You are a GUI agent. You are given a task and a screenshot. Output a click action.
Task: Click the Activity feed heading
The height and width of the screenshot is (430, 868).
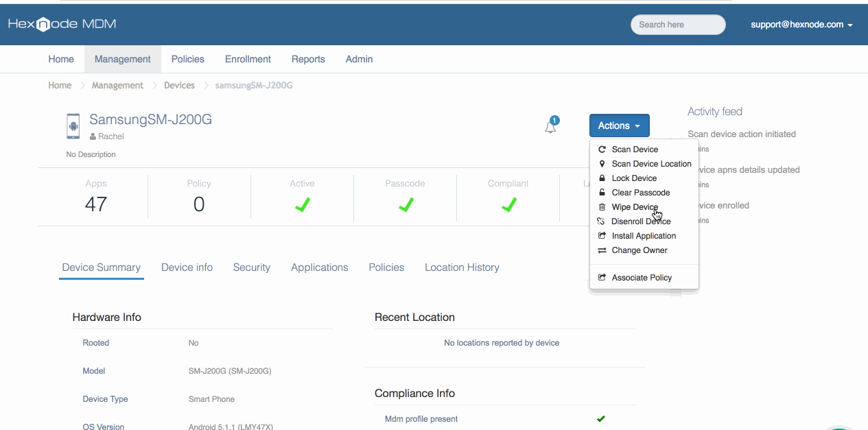[x=715, y=112]
